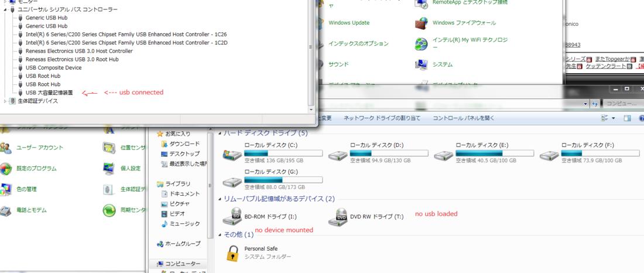Open the Personal Safe lock icon

click(x=232, y=252)
